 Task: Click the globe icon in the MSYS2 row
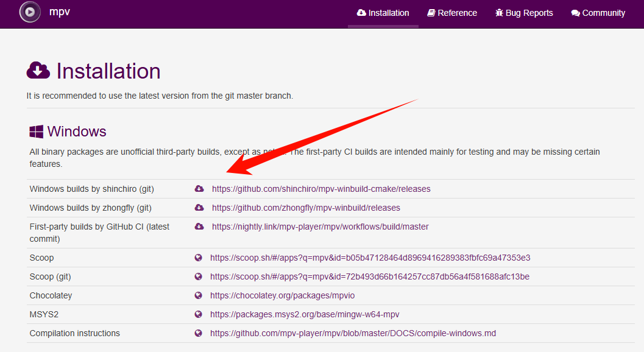pos(199,314)
